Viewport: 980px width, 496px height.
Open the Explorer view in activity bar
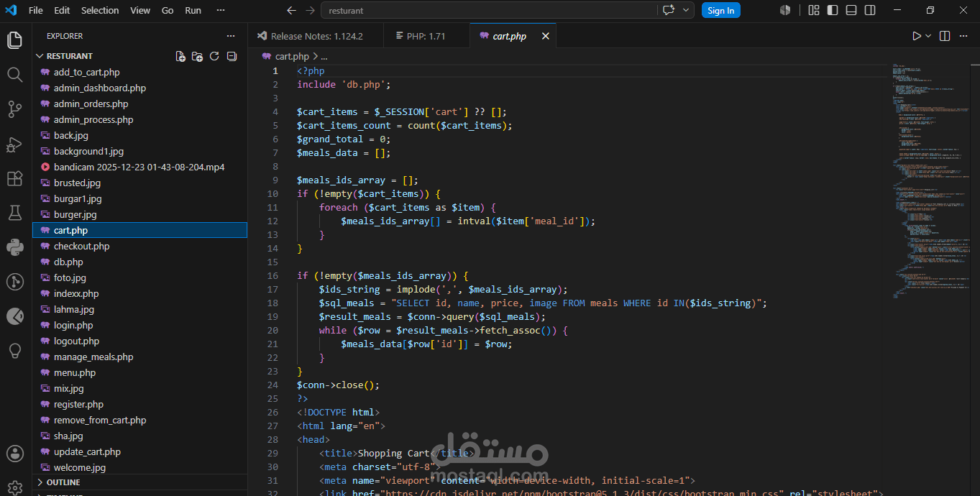14,40
